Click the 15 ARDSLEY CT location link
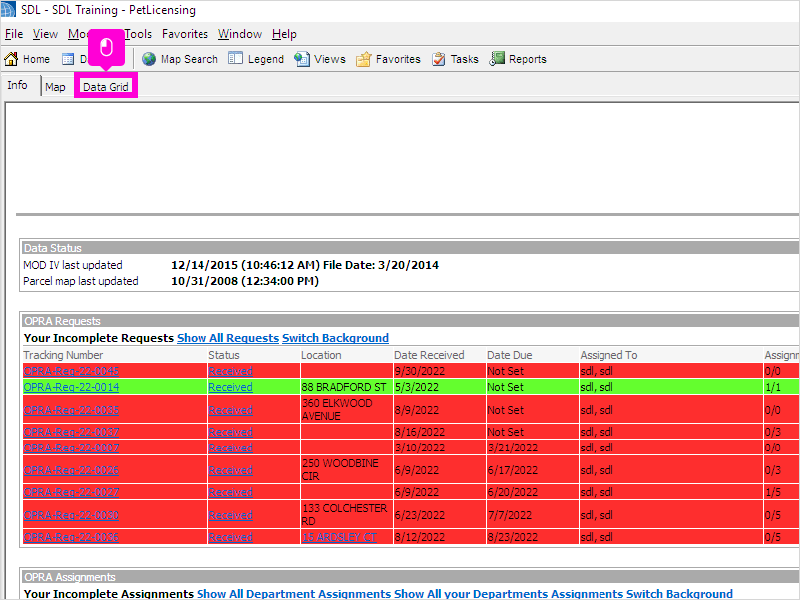Image resolution: width=800 pixels, height=600 pixels. pyautogui.click(x=339, y=537)
